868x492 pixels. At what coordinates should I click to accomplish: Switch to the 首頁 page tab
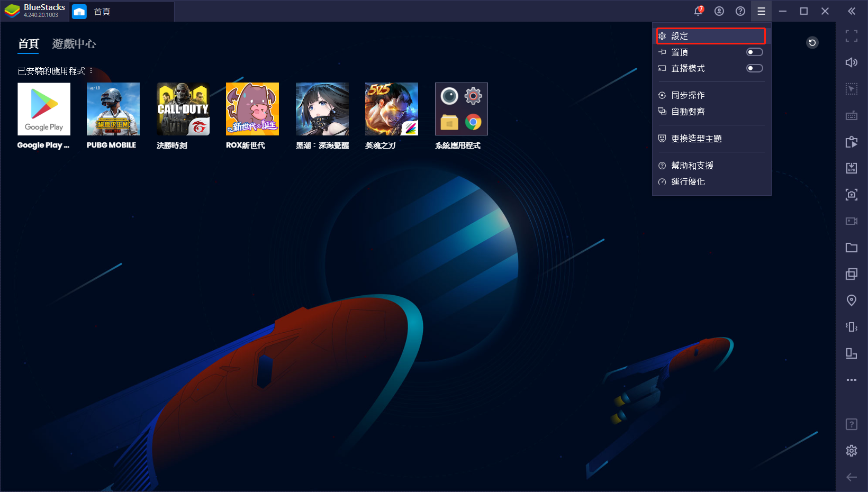[28, 44]
